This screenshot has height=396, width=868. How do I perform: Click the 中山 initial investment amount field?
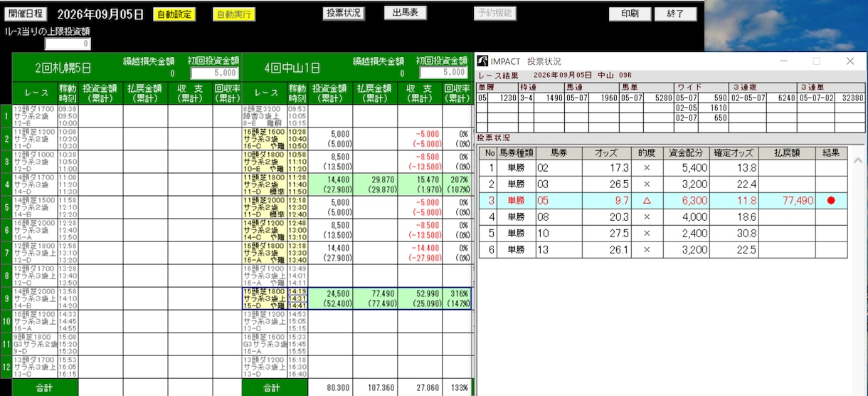click(x=444, y=73)
